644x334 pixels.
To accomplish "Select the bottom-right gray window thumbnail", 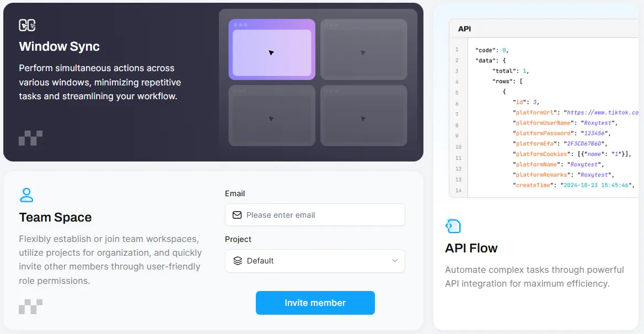I will [363, 115].
